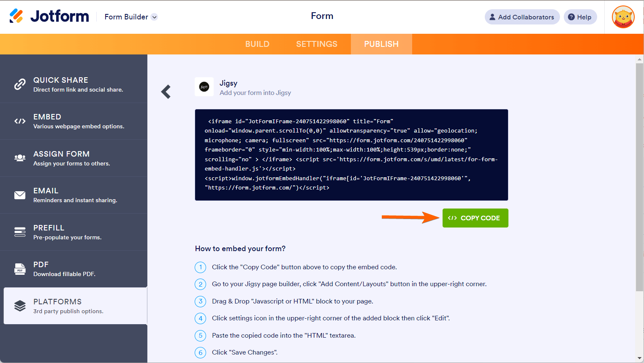The width and height of the screenshot is (644, 363).
Task: Click instruction "Go to your Jigsy page builder"
Action: (349, 284)
